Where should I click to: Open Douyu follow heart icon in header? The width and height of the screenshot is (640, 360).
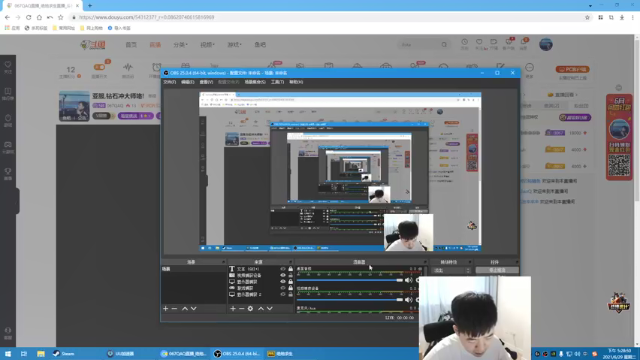pyautogui.click(x=479, y=42)
